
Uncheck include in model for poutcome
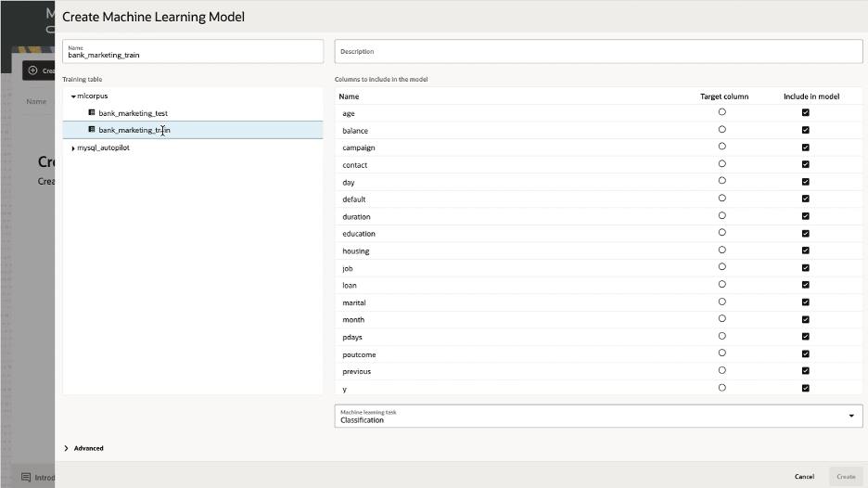pyautogui.click(x=806, y=354)
